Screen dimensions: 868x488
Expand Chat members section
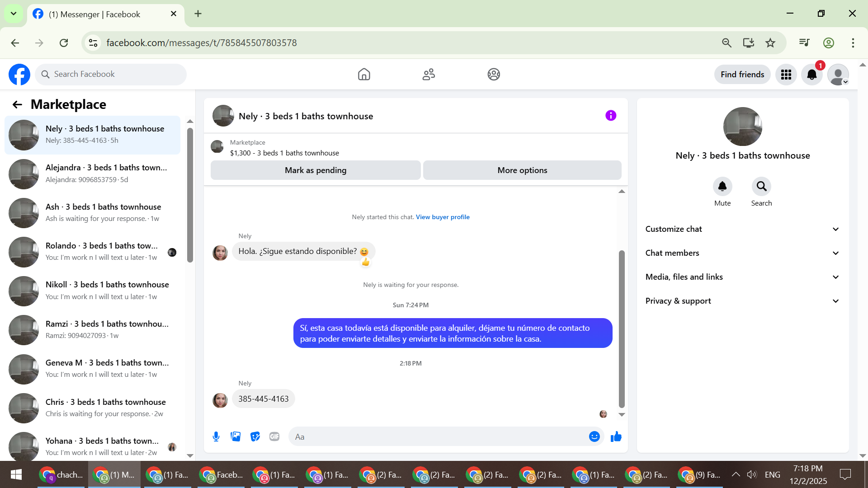point(742,253)
